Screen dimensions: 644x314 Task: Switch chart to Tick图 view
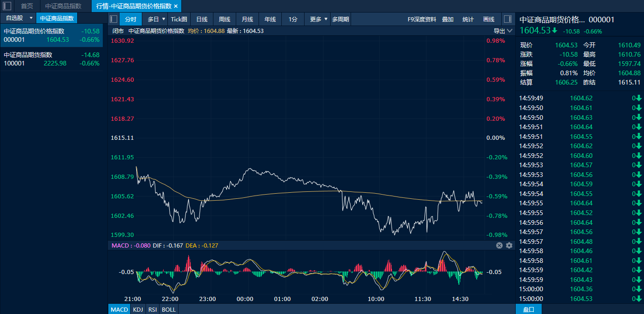pyautogui.click(x=179, y=19)
